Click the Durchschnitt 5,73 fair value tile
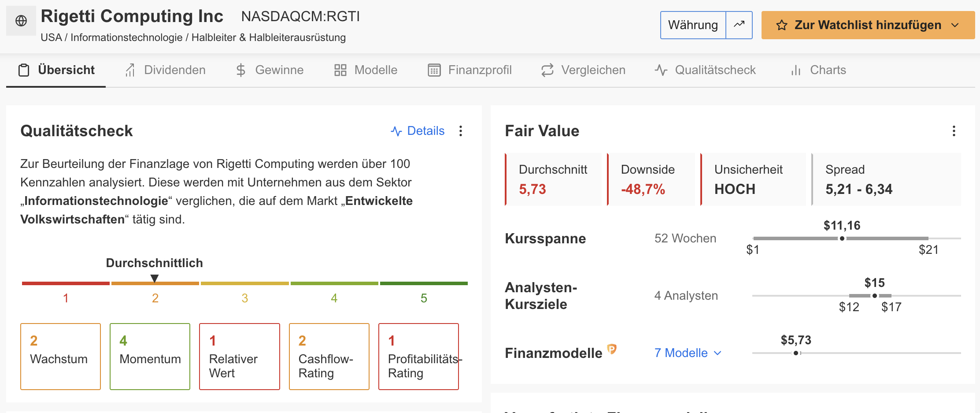Screen dimensions: 980x413 553,179
